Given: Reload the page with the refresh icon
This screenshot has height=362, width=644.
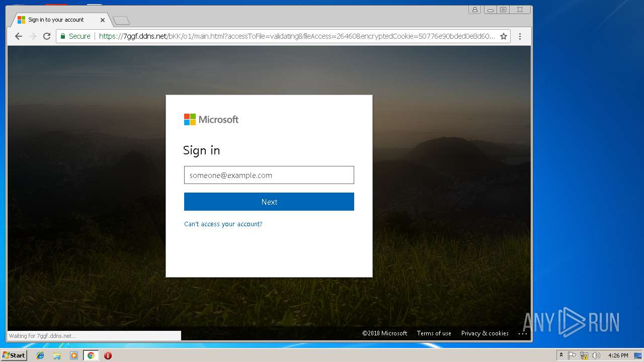Looking at the screenshot, I should pyautogui.click(x=47, y=36).
